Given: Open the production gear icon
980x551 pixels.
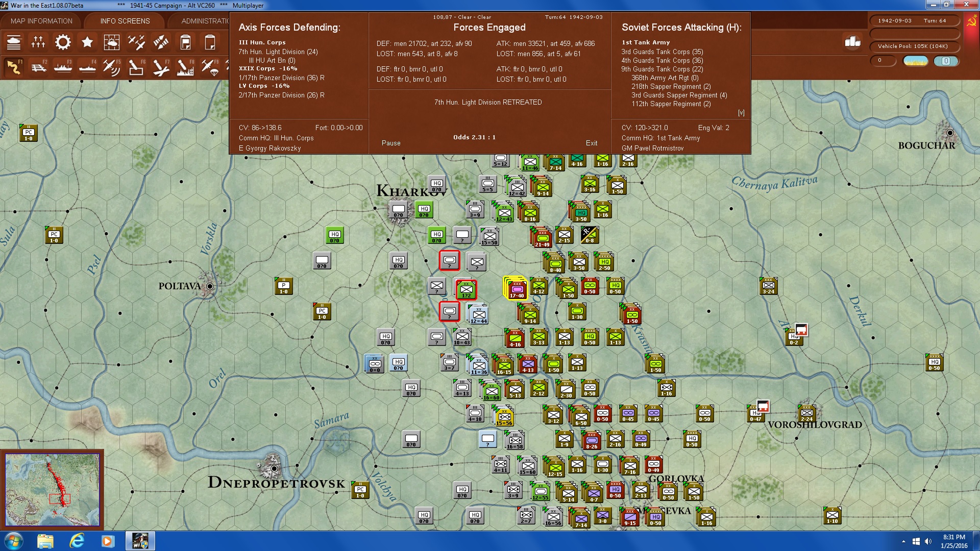Looking at the screenshot, I should pos(63,42).
